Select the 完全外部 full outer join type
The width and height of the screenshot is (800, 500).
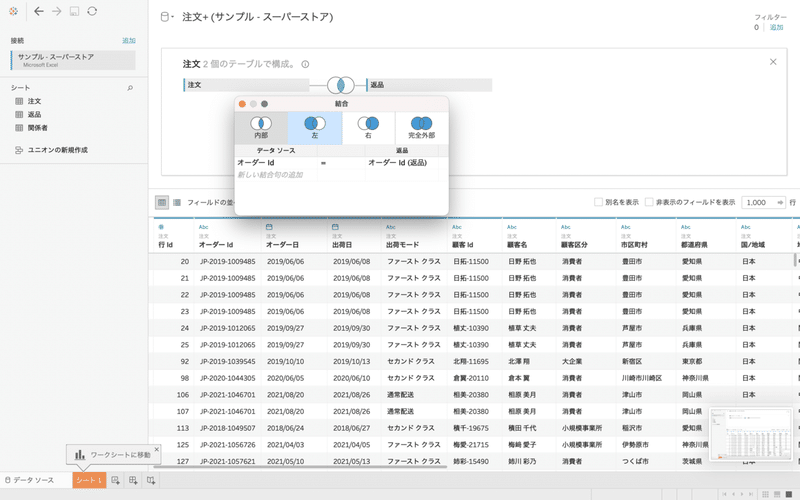421,128
